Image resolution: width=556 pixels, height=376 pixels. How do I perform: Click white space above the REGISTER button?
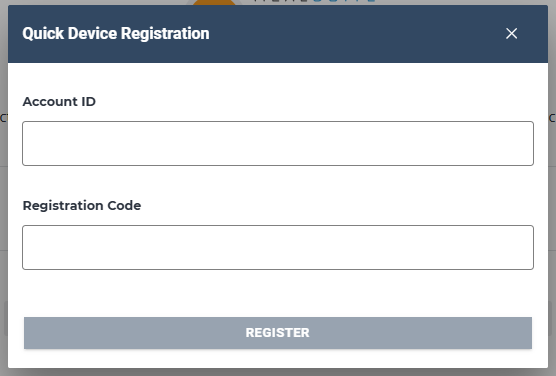pos(278,293)
